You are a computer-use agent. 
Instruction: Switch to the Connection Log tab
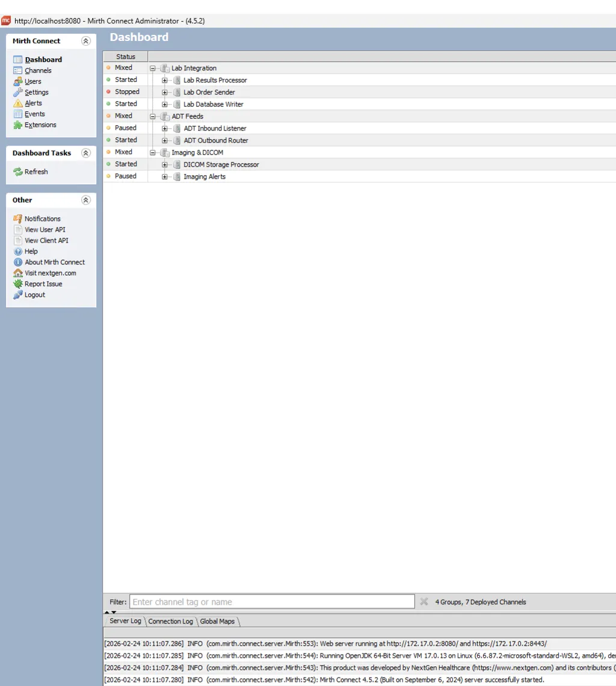point(170,621)
